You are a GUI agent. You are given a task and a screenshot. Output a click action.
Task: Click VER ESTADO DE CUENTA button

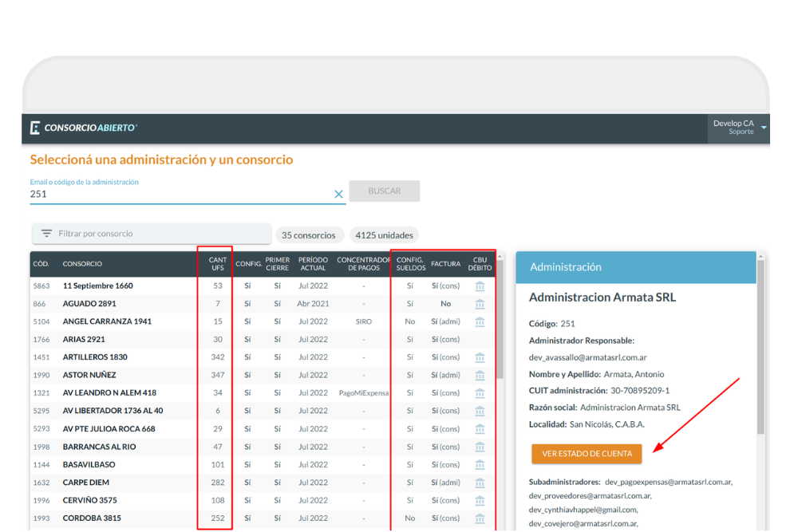(587, 454)
